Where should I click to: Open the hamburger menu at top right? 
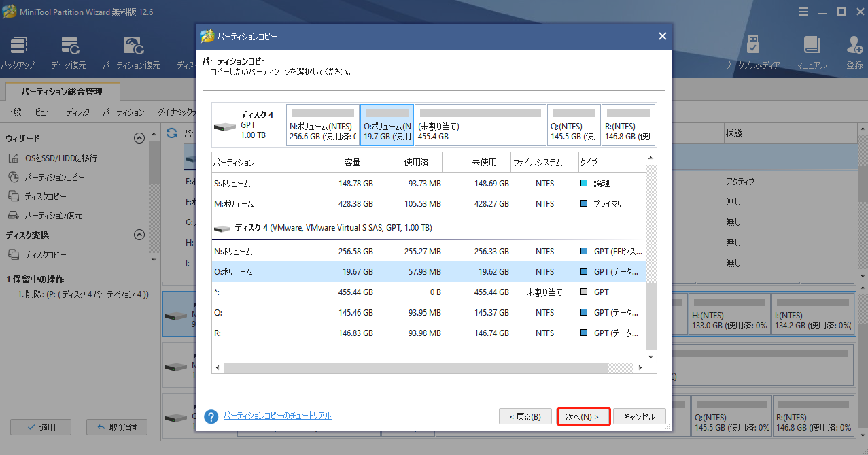pyautogui.click(x=803, y=12)
